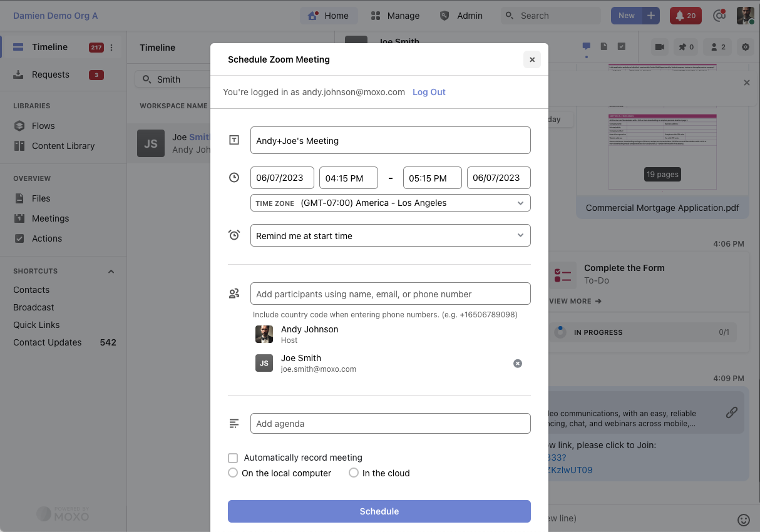The width and height of the screenshot is (760, 532).
Task: Open the Admin tab
Action: click(461, 16)
